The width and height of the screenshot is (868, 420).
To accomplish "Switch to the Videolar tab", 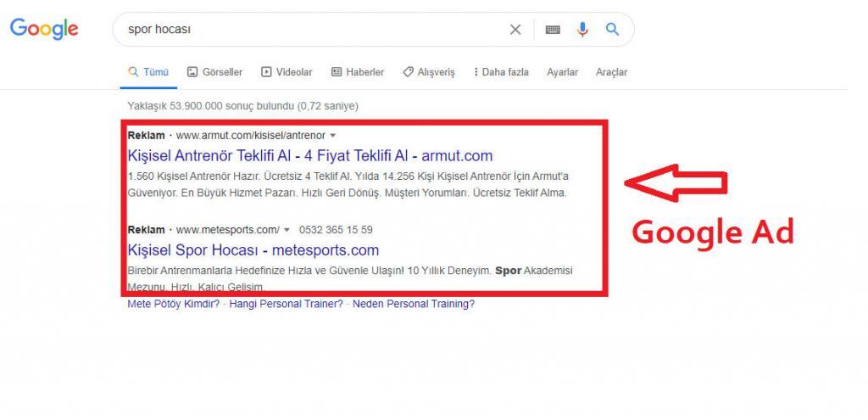I will (x=287, y=72).
